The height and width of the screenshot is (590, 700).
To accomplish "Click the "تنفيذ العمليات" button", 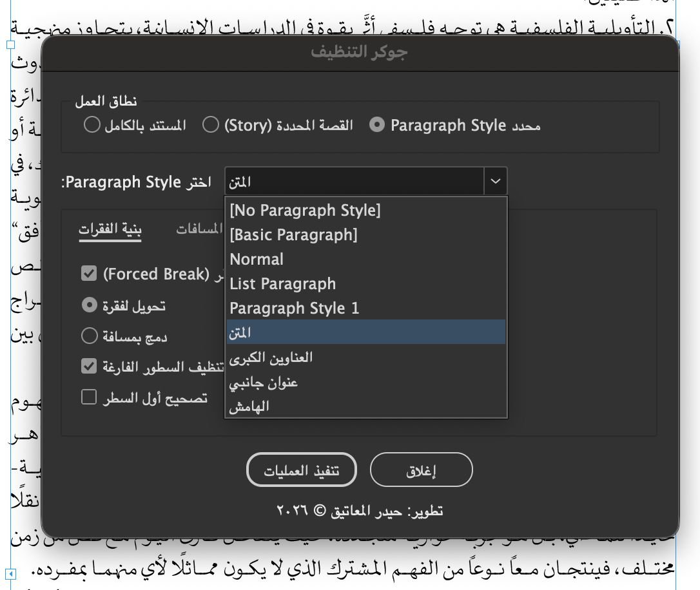I will 302,470.
